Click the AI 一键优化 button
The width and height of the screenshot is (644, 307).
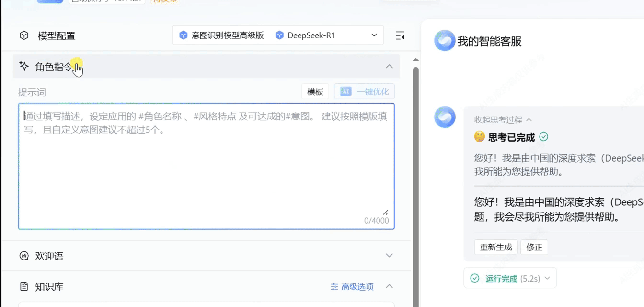point(364,92)
